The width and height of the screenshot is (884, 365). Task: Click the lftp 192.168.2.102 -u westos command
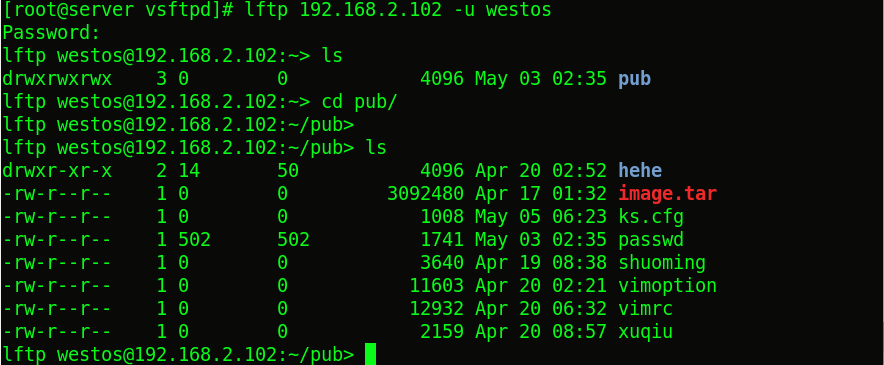[398, 10]
